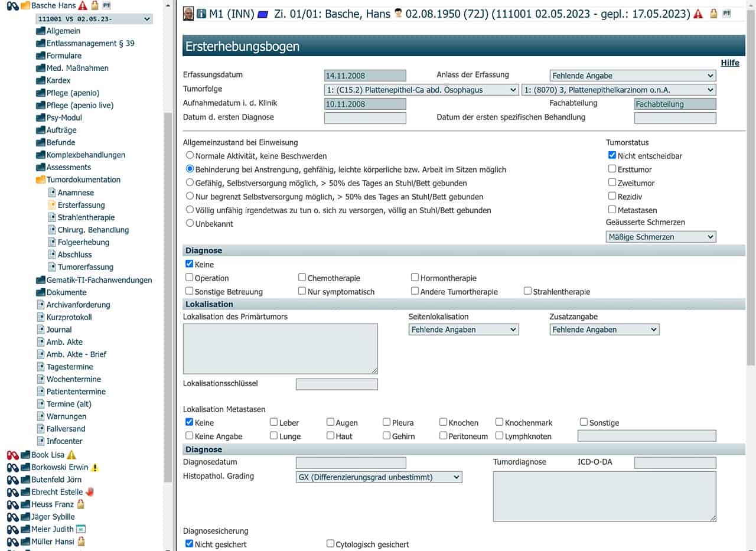Click the info icon beside M1 (INN)
756x551 pixels.
202,14
